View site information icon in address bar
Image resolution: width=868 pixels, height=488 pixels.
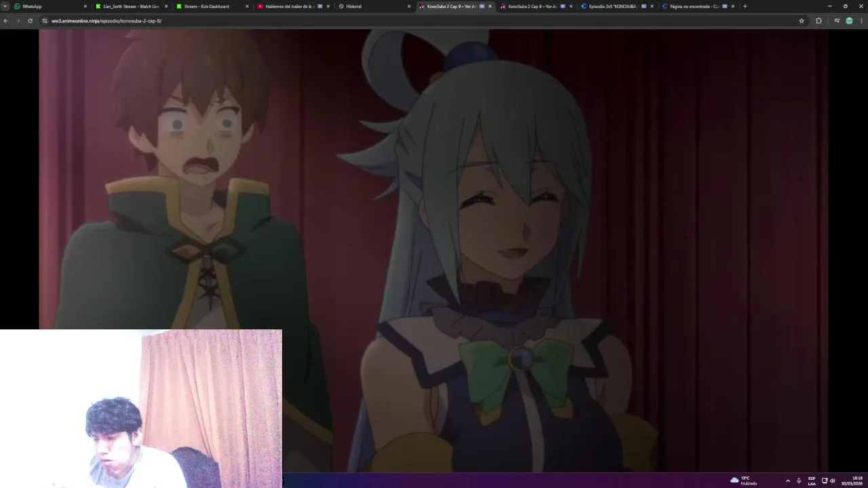pos(45,21)
